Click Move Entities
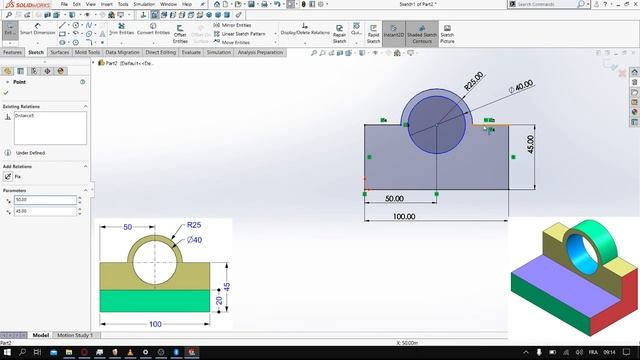640x360 pixels. pos(232,42)
